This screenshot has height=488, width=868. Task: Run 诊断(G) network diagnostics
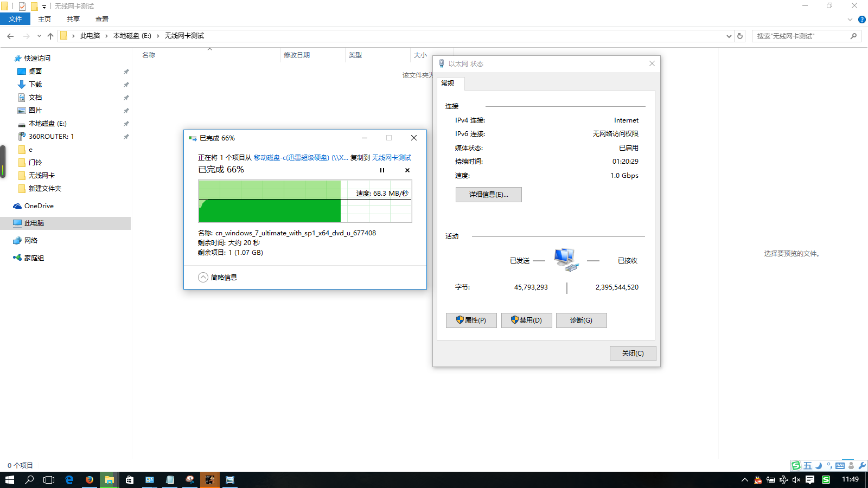pyautogui.click(x=582, y=320)
